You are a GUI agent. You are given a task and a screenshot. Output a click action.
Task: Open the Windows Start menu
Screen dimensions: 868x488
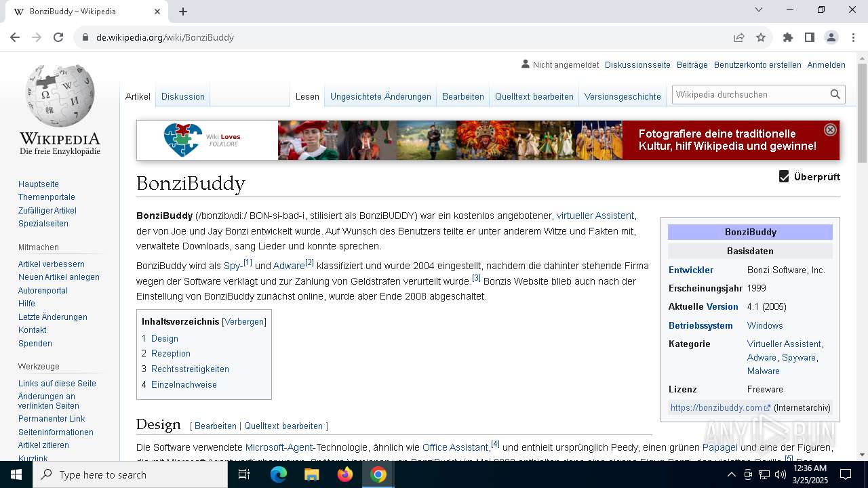point(16,474)
